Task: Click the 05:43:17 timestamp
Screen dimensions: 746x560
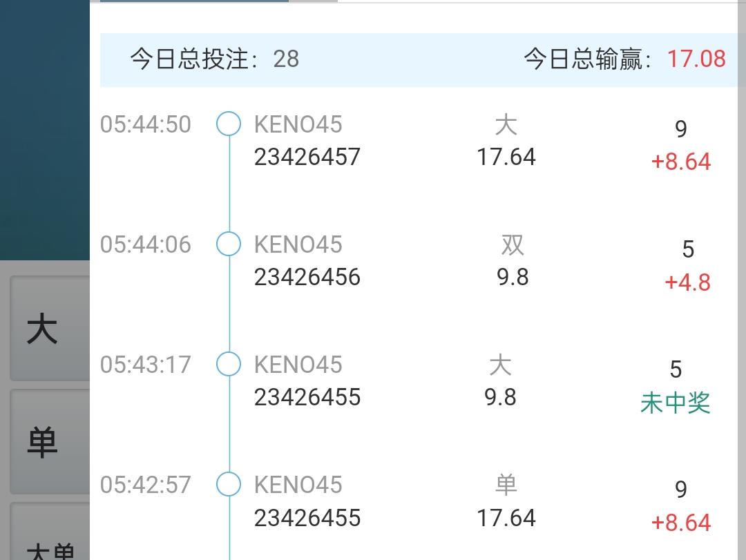Action: (x=146, y=365)
